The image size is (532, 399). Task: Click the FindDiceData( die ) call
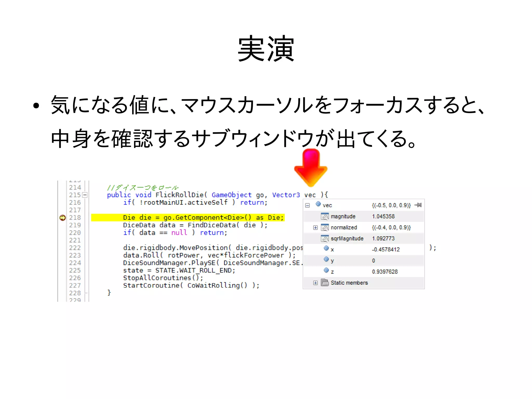227,225
